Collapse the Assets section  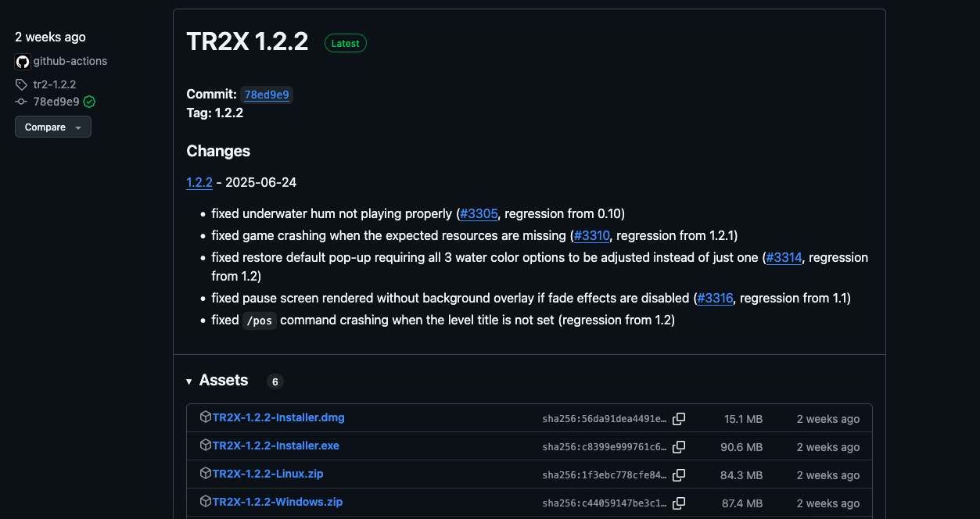(x=189, y=381)
